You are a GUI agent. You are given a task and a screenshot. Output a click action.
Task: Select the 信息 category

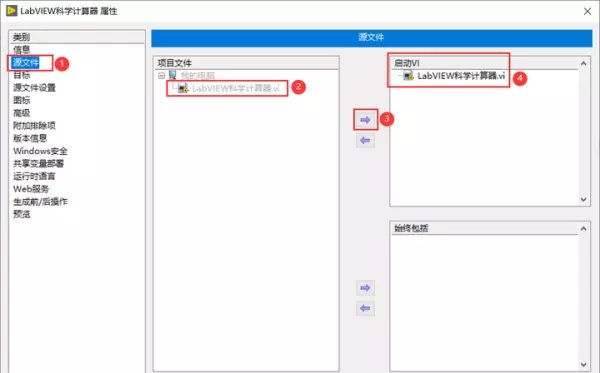[21, 50]
